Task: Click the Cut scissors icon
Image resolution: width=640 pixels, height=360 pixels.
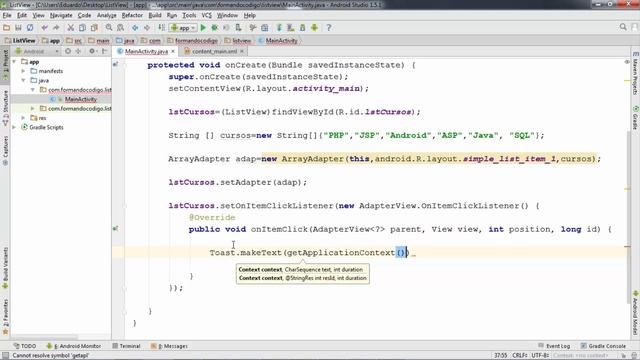Action: point(71,28)
